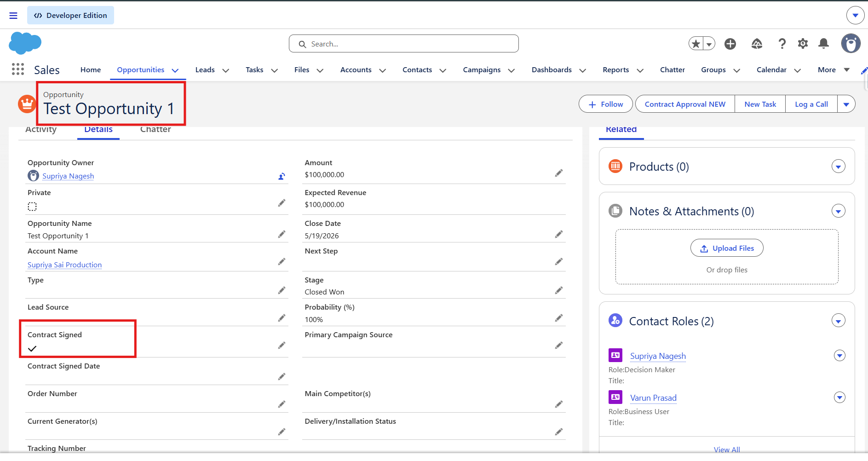Open the Reports navigation tab

pos(615,70)
